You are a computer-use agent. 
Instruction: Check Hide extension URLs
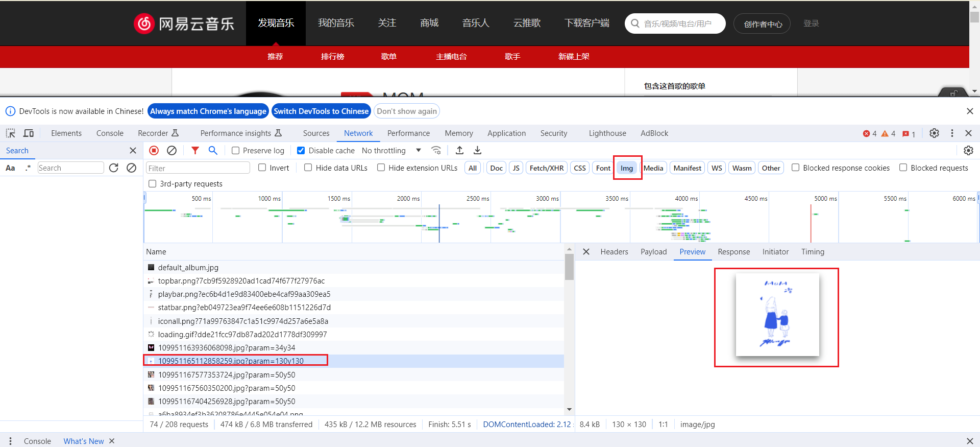pos(381,168)
